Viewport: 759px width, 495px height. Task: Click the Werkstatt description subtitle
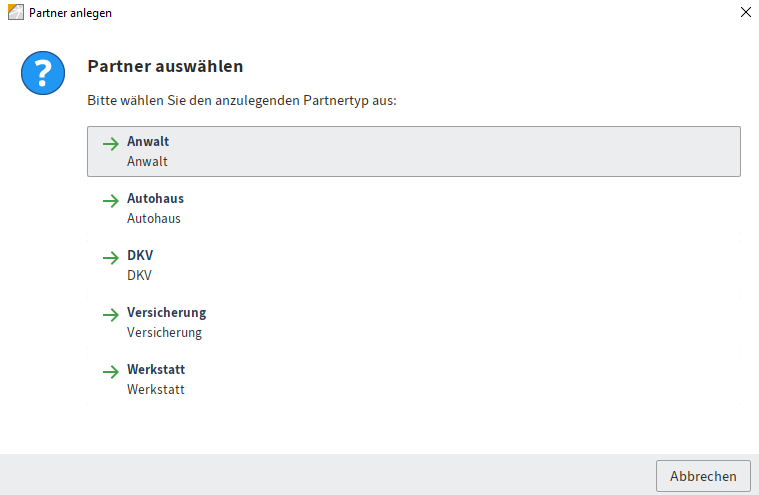[x=155, y=389]
